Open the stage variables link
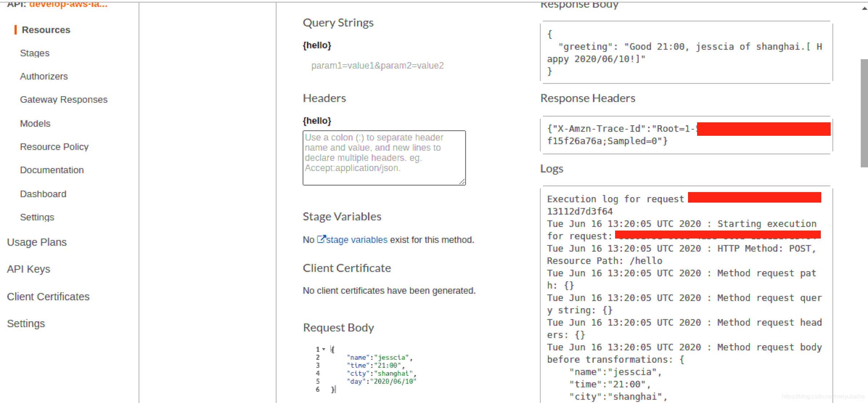Viewport: 868px width, 403px height. (356, 240)
